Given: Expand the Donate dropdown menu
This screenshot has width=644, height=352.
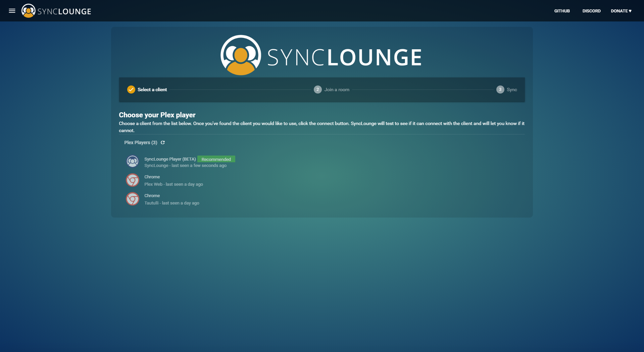Looking at the screenshot, I should [x=621, y=11].
